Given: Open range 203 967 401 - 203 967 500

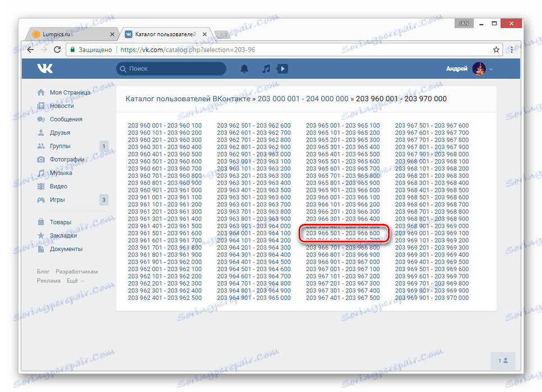Looking at the screenshot, I should (x=343, y=298).
